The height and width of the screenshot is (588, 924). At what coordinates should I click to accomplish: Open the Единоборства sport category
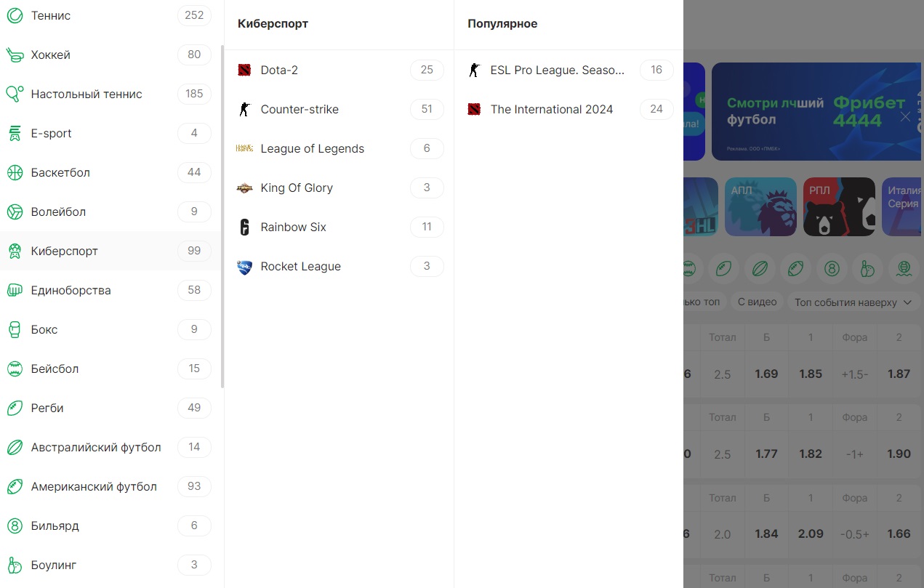111,290
